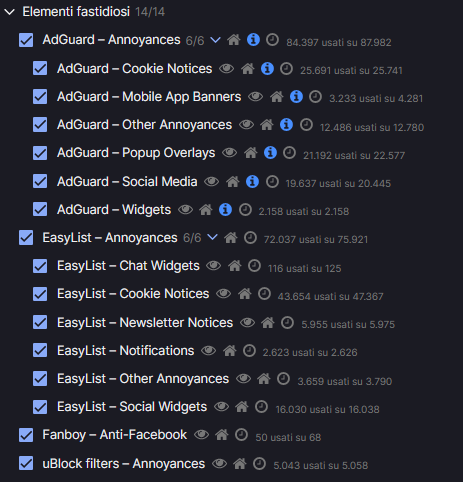Collapse EasyList – Annoyances sublist chevron
This screenshot has height=482, width=463.
(x=212, y=237)
